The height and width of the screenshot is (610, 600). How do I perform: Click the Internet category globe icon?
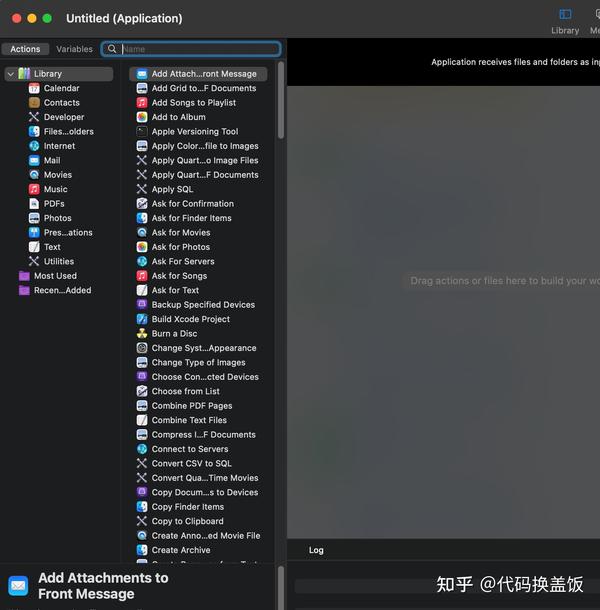(x=34, y=146)
